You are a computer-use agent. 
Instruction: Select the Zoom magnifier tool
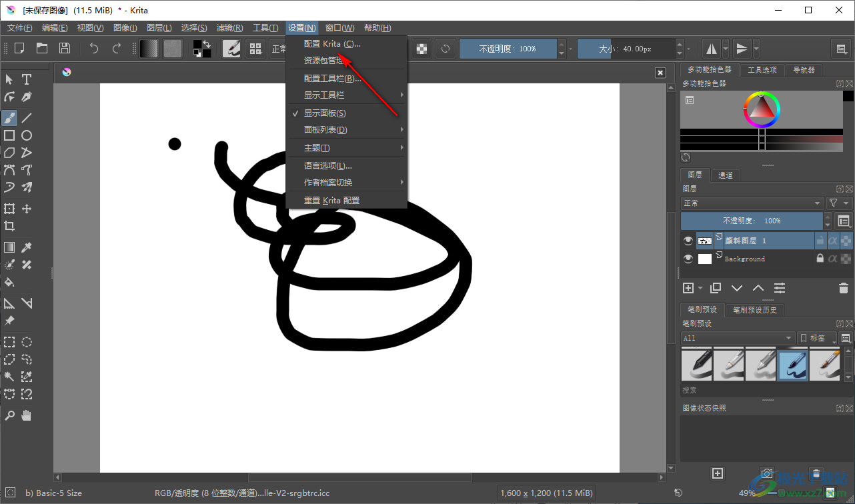[9, 415]
